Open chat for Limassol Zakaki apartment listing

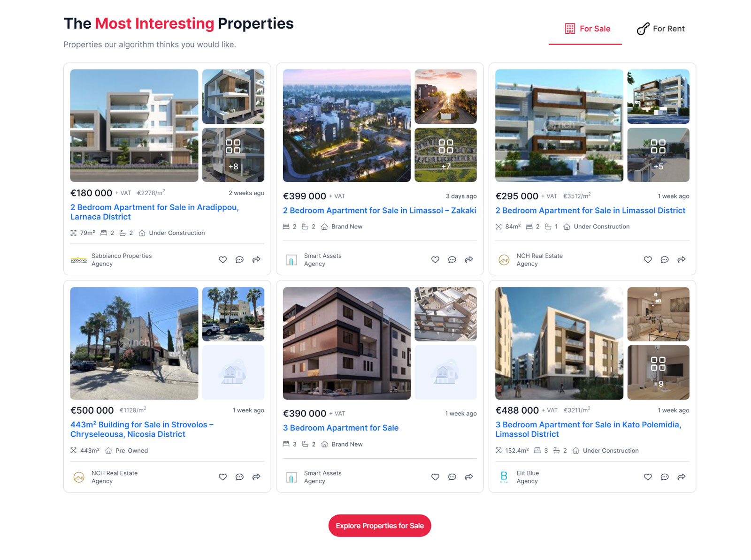coord(452,259)
